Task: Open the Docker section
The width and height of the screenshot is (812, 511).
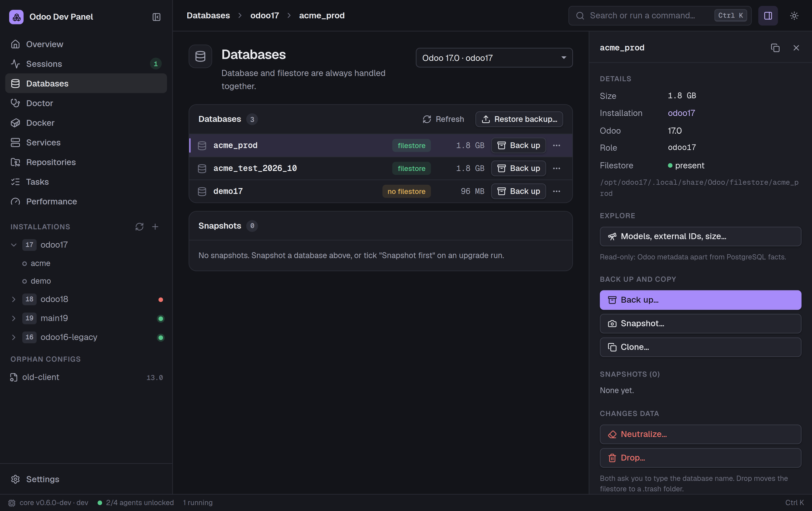Action: click(x=86, y=123)
